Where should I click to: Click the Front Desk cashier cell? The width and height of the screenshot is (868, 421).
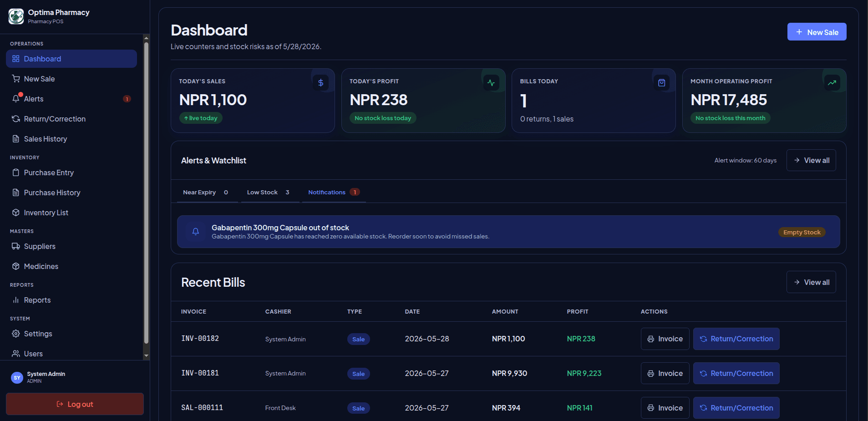pyautogui.click(x=280, y=408)
